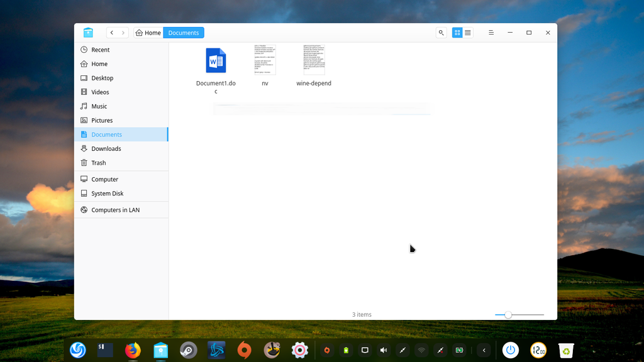Select the Document1.doc Word file
The height and width of the screenshot is (362, 644).
pyautogui.click(x=216, y=70)
